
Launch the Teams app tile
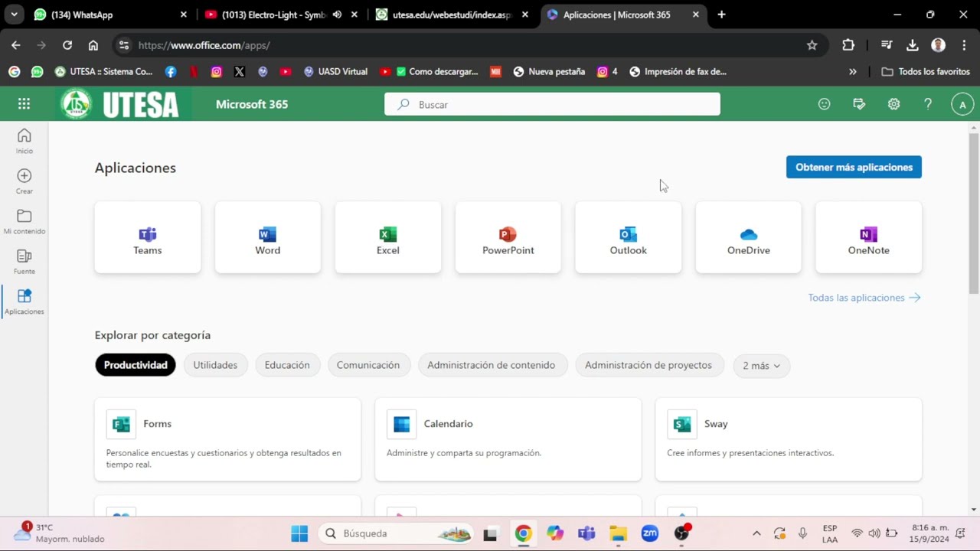pyautogui.click(x=148, y=237)
